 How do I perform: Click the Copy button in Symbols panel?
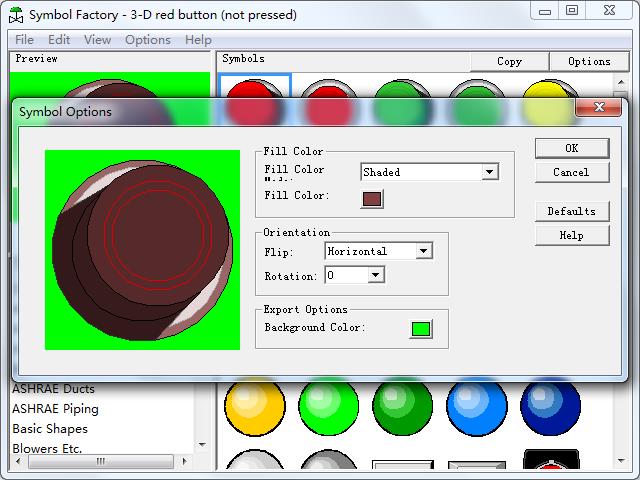tap(509, 62)
